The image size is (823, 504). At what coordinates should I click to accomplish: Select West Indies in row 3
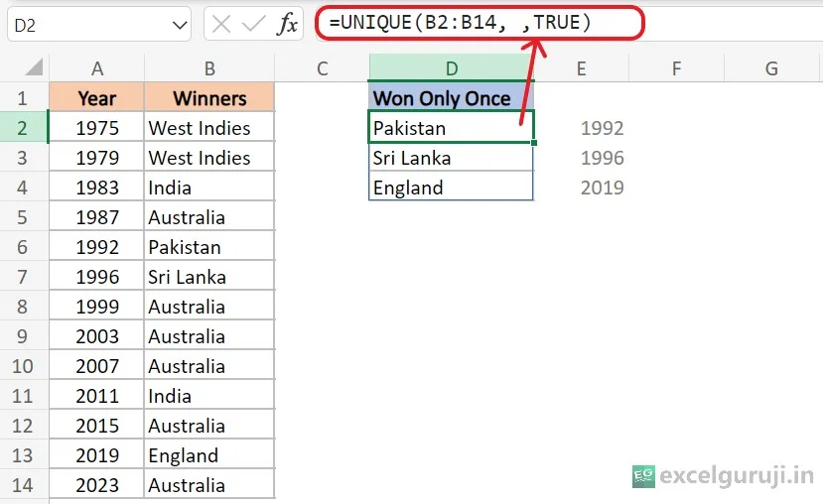click(209, 158)
